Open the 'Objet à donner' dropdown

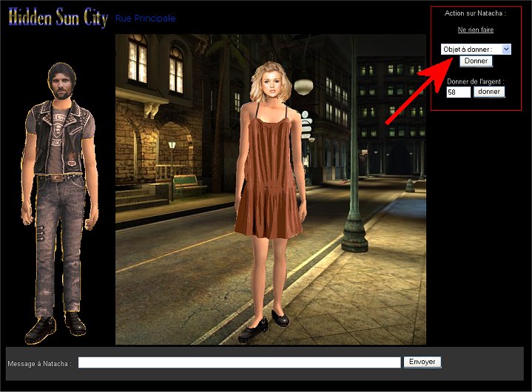(x=476, y=49)
